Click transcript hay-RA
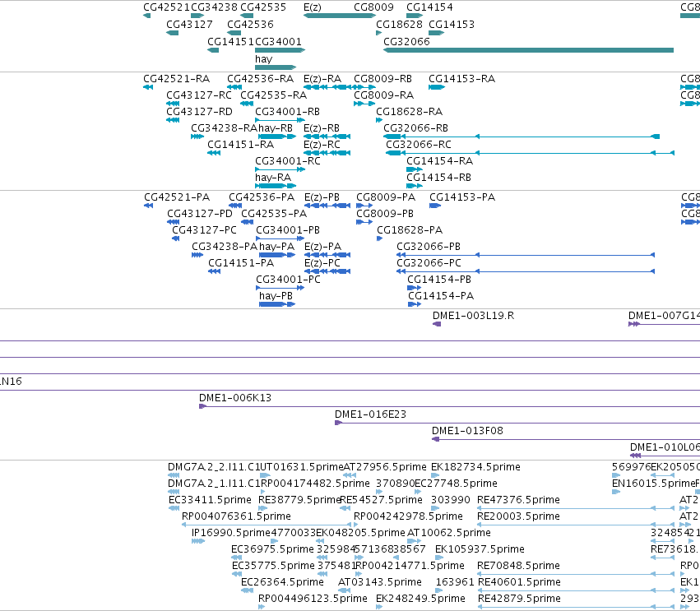700x611 pixels. tap(273, 178)
